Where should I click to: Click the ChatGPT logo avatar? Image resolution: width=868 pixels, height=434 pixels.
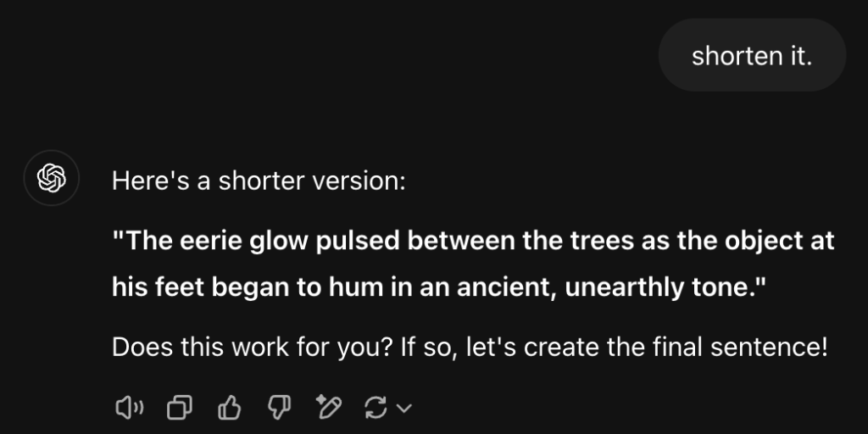[51, 179]
